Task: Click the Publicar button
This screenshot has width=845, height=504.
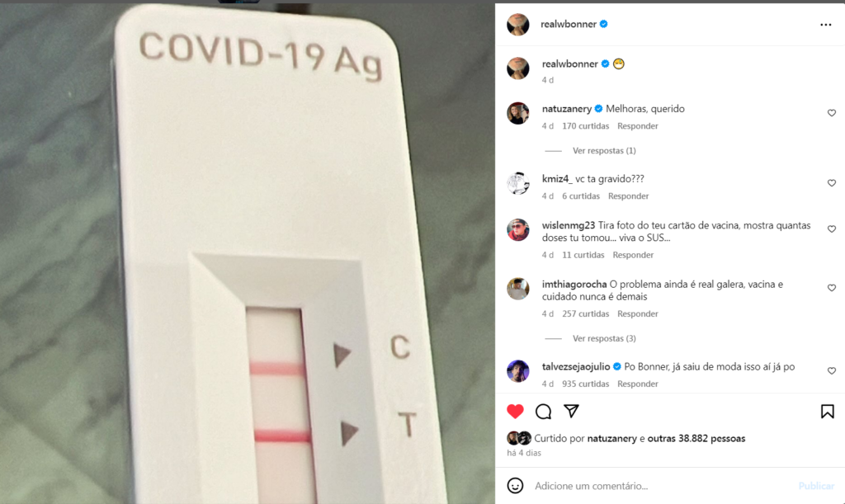Action: click(816, 486)
